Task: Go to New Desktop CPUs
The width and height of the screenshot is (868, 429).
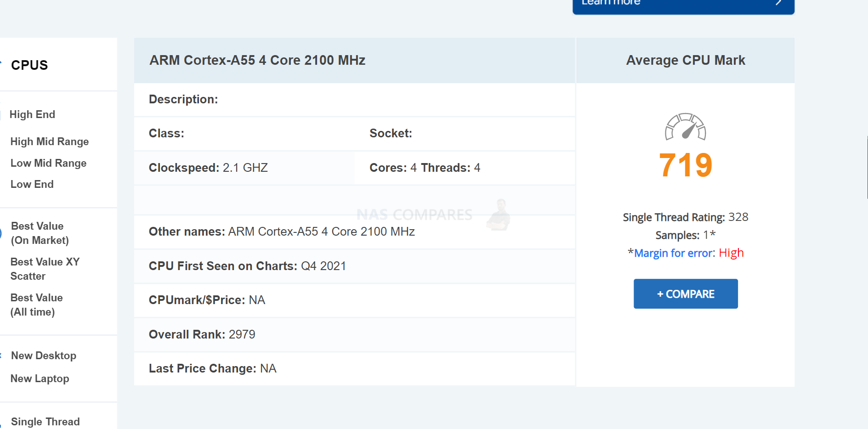Action: coord(44,356)
